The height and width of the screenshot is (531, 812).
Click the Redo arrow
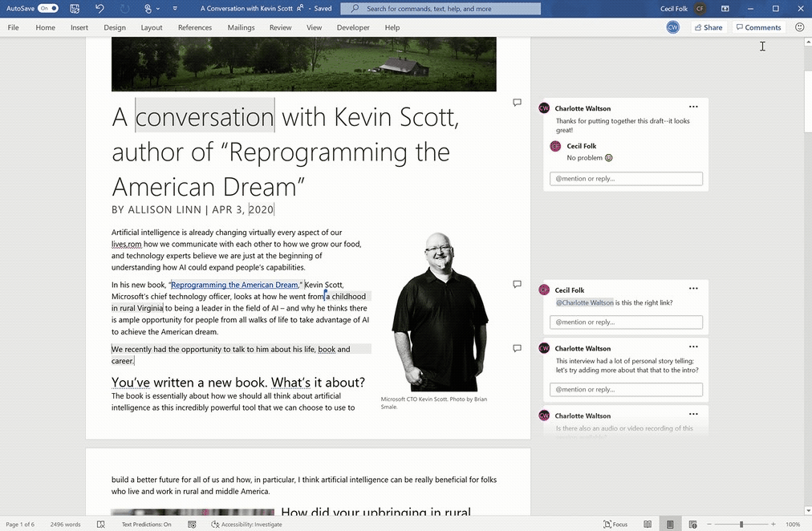tap(124, 8)
